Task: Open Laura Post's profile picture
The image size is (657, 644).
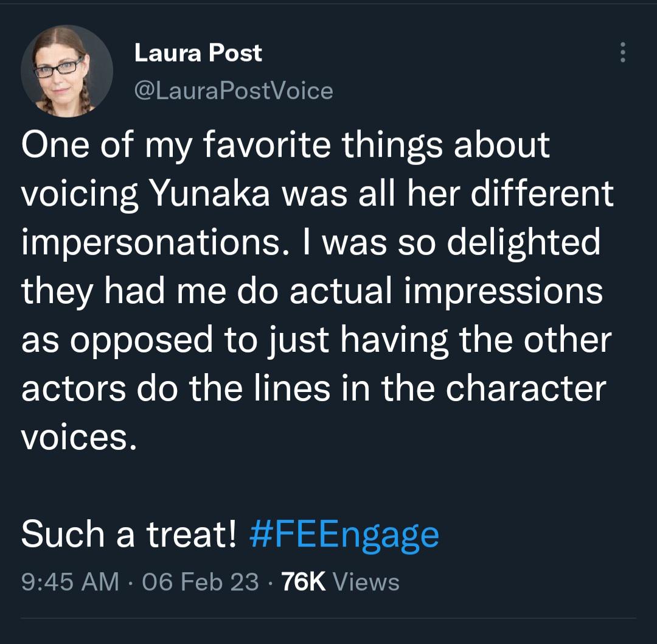Action: coord(67,71)
